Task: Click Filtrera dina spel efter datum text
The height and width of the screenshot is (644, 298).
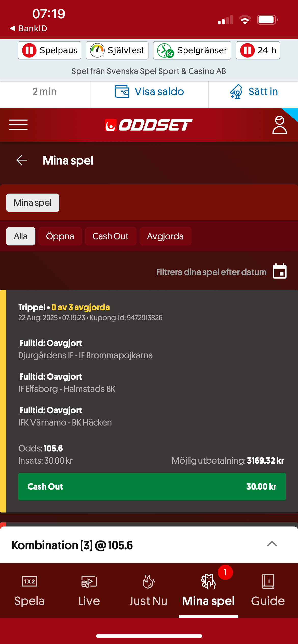Action: (211, 272)
